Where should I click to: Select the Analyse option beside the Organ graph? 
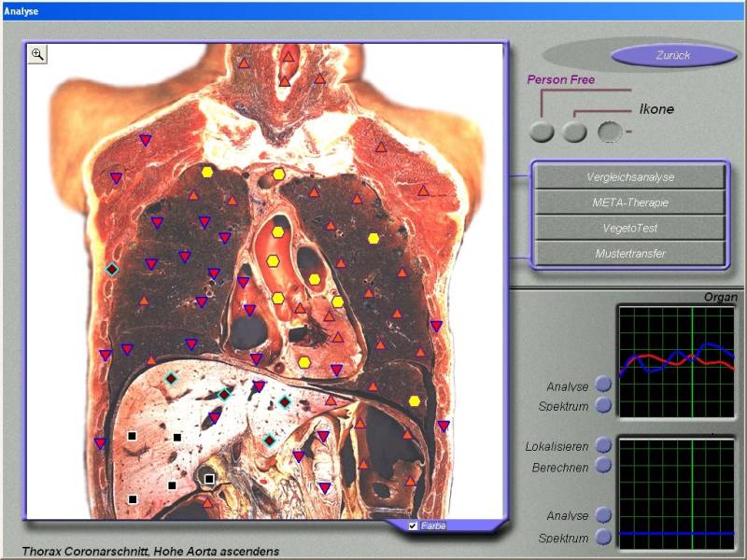coord(603,384)
